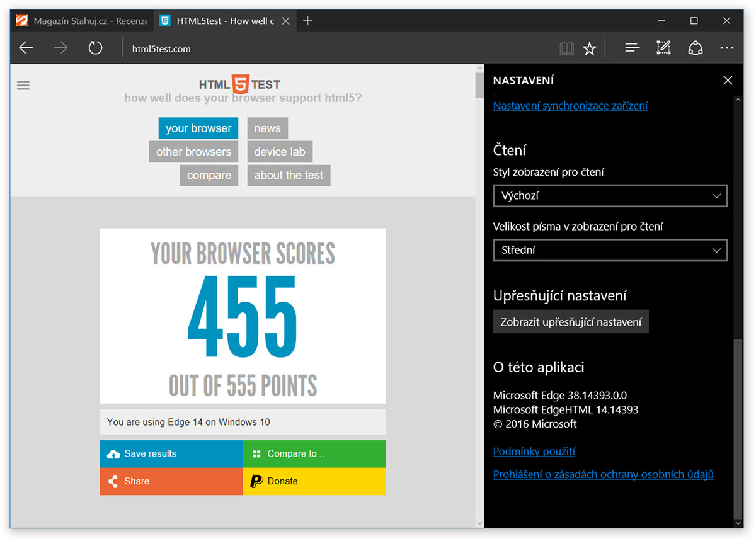
Task: Click Compare to... button
Action: click(314, 454)
